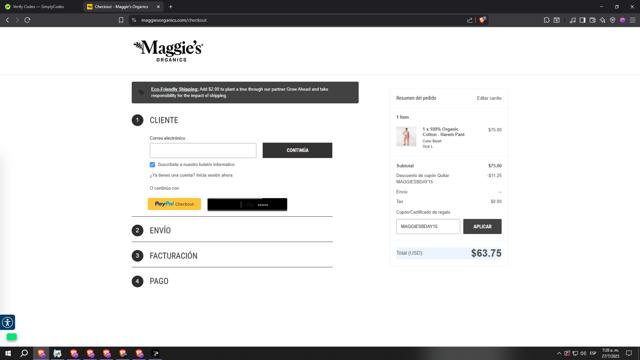This screenshot has height=360, width=640.
Task: Click the Eco-Friendly Shipping link in banner
Action: [174, 89]
